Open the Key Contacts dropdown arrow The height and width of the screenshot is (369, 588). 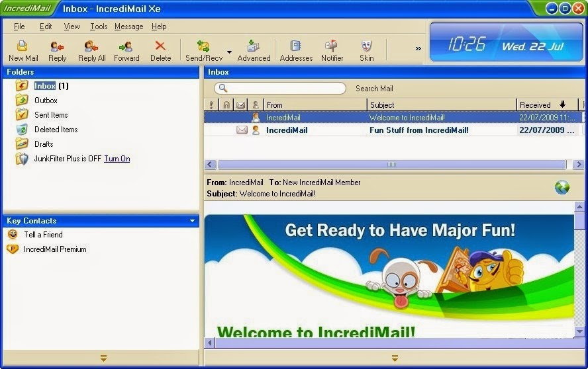tap(193, 221)
